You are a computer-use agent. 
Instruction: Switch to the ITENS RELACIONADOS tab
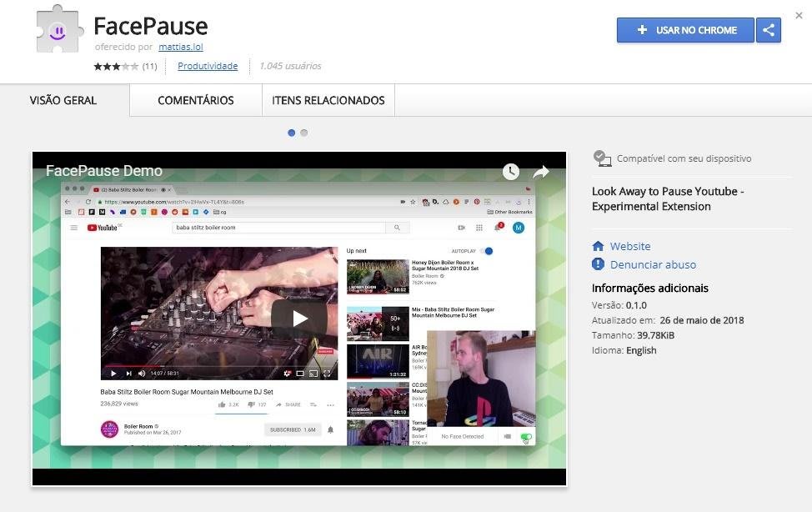pos(328,100)
